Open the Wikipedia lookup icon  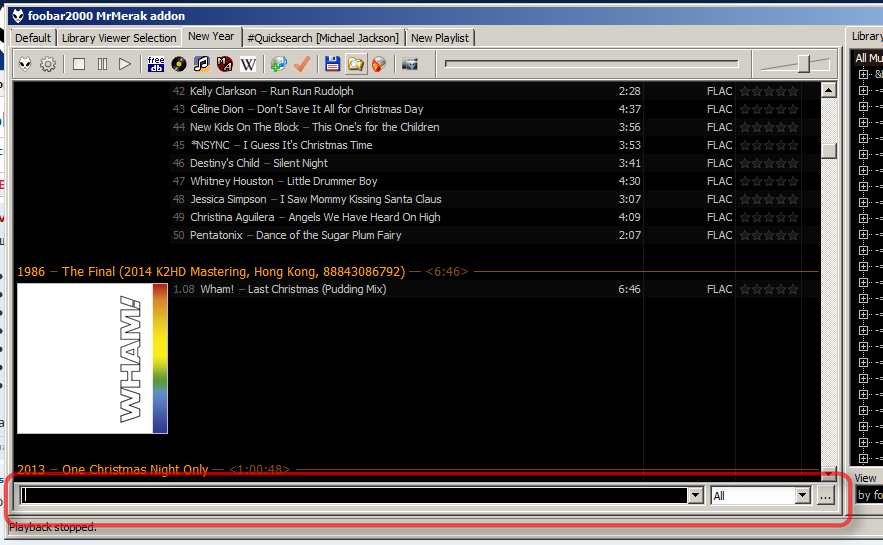tap(248, 64)
